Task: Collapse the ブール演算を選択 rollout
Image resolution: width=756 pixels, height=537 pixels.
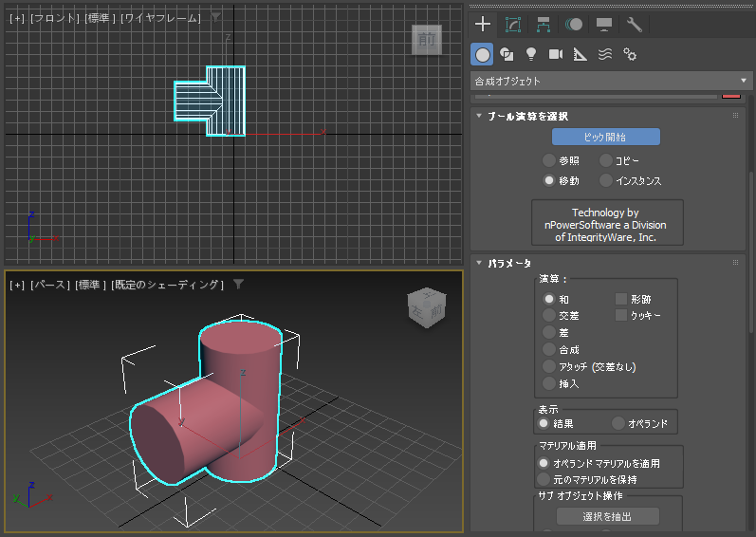Action: pos(479,116)
